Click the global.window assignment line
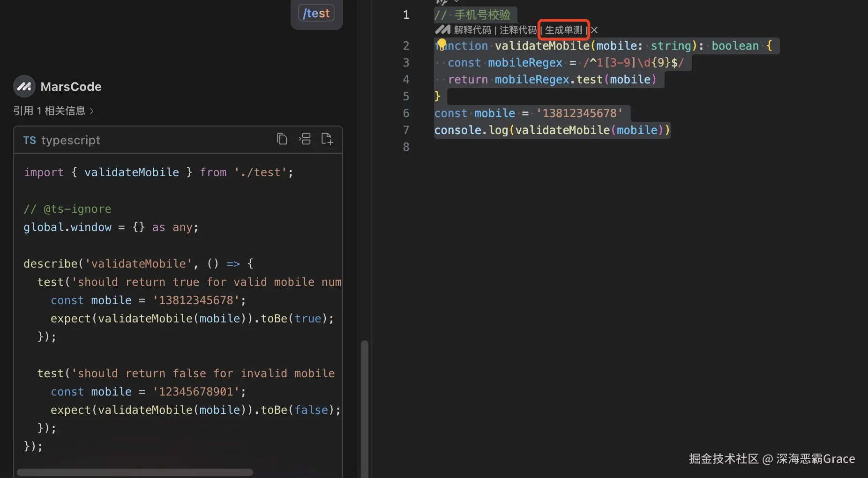The width and height of the screenshot is (868, 478). click(111, 227)
